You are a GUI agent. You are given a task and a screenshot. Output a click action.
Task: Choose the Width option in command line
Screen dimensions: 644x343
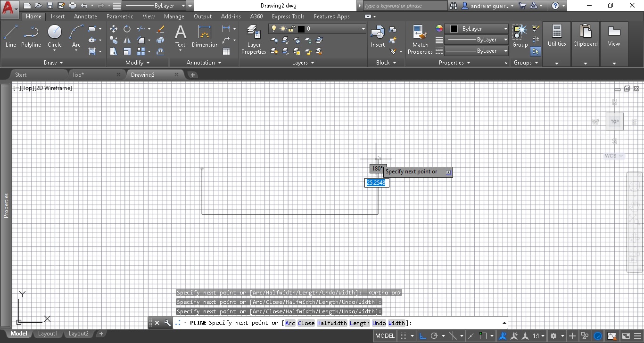point(396,323)
